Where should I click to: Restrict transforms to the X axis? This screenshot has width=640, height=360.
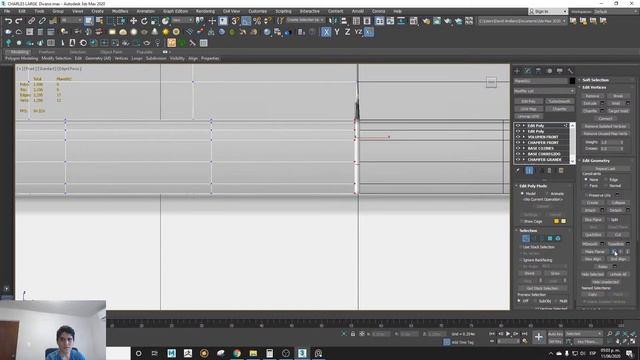pyautogui.click(x=326, y=32)
